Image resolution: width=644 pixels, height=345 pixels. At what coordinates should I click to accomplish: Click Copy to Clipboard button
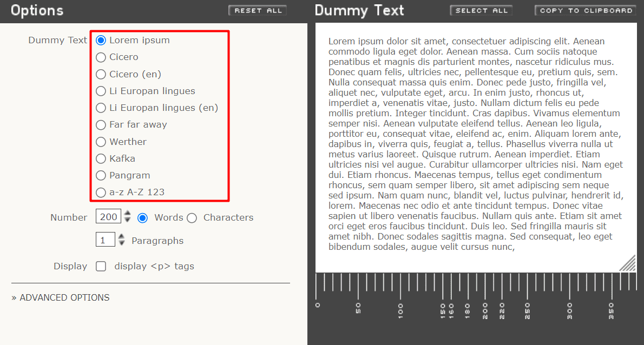586,10
